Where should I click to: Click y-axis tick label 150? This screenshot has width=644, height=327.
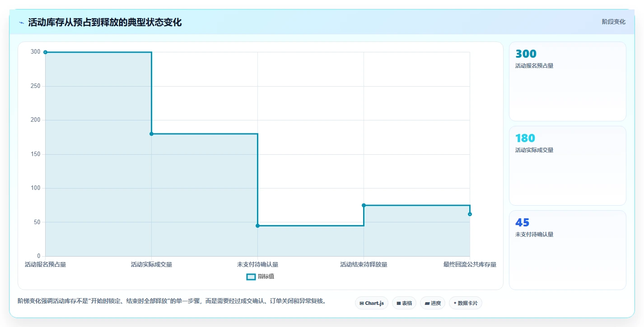pyautogui.click(x=35, y=154)
